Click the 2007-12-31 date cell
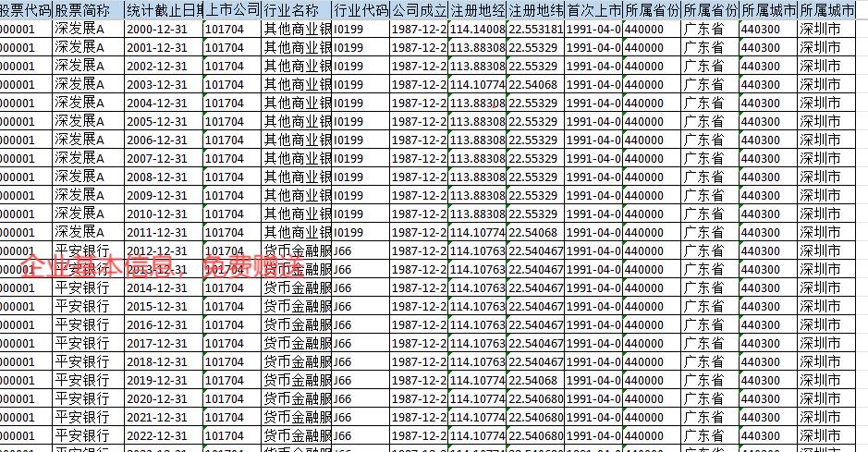Screen dimensions: 868x452 click(164, 158)
